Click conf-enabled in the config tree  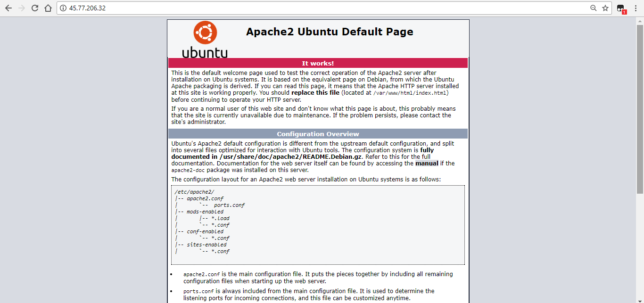[205, 231]
